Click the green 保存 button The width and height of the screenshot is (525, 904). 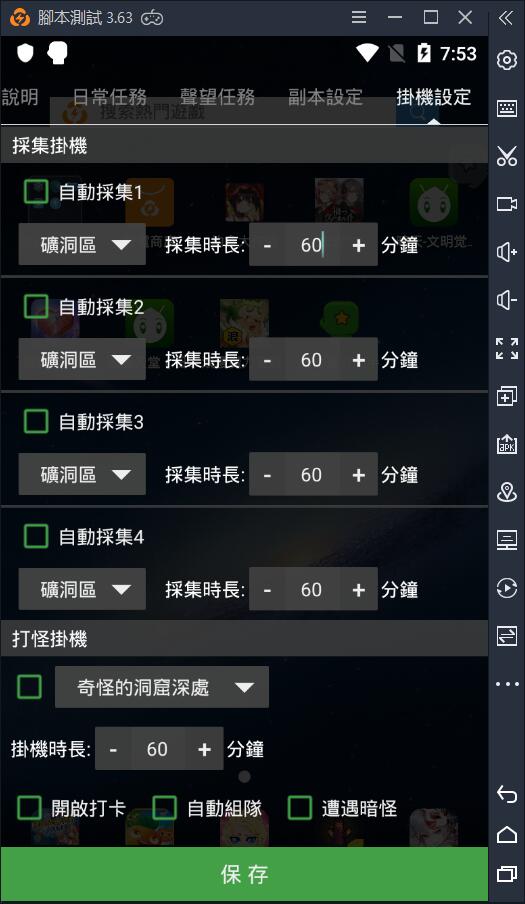click(244, 875)
